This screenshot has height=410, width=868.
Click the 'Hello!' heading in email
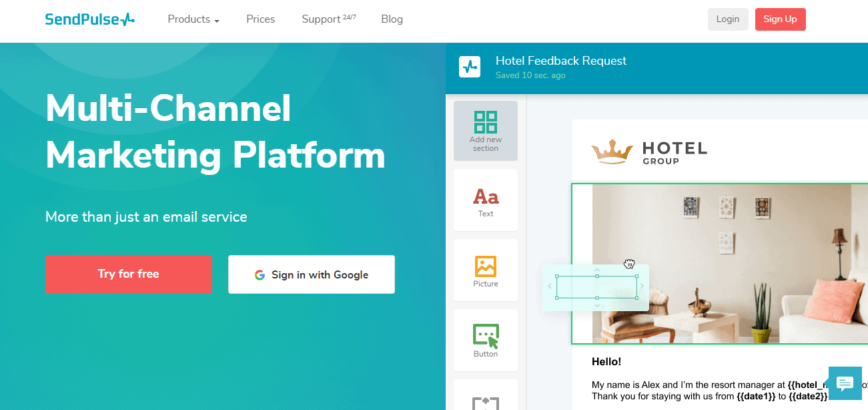[x=606, y=362]
